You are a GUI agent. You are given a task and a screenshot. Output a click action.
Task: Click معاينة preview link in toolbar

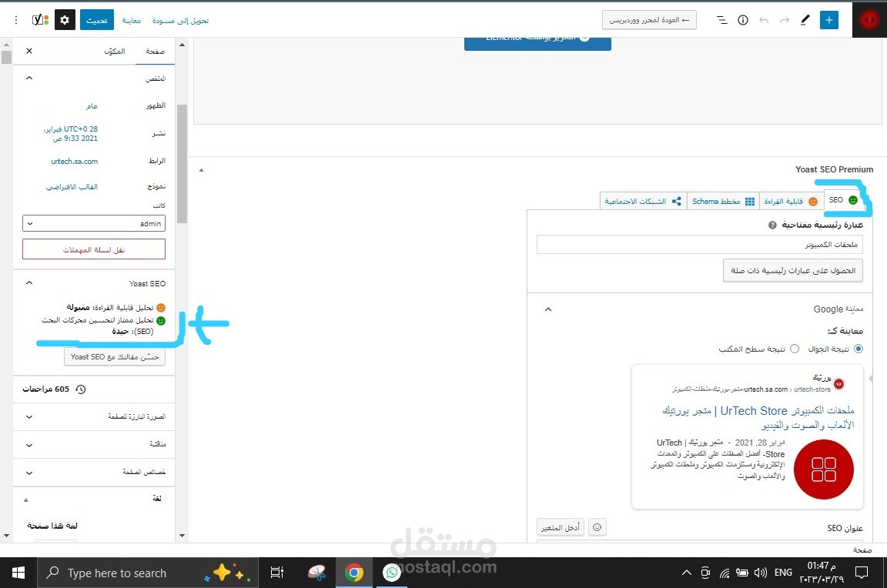point(131,20)
